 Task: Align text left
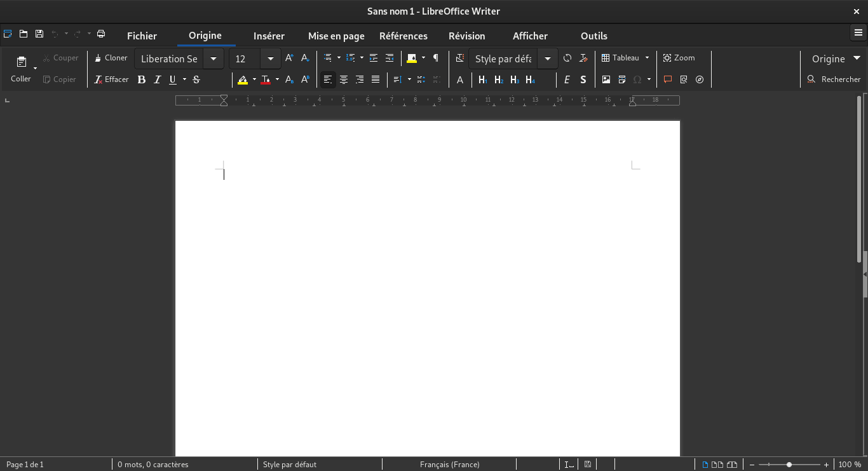coord(328,79)
